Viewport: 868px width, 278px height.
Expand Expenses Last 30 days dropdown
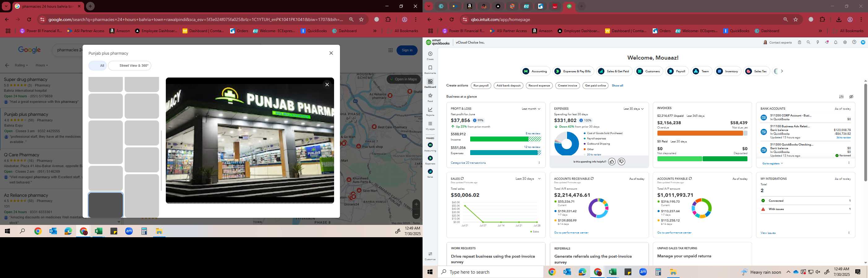click(x=634, y=109)
